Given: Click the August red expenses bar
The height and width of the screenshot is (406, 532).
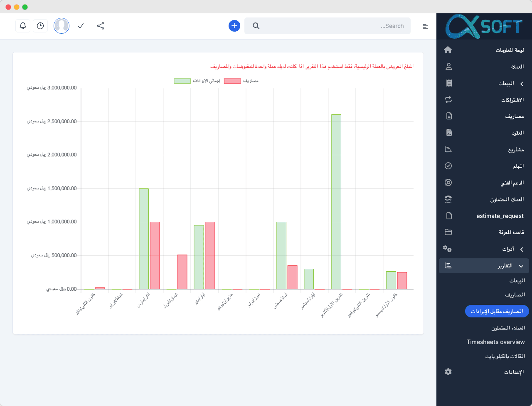Looking at the screenshot, I should point(292,277).
